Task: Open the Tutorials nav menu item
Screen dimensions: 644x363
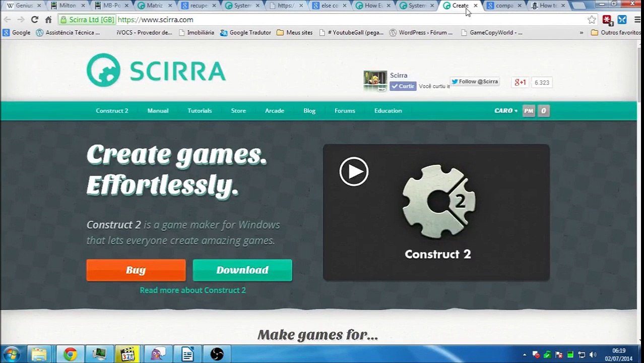Action: coord(200,110)
